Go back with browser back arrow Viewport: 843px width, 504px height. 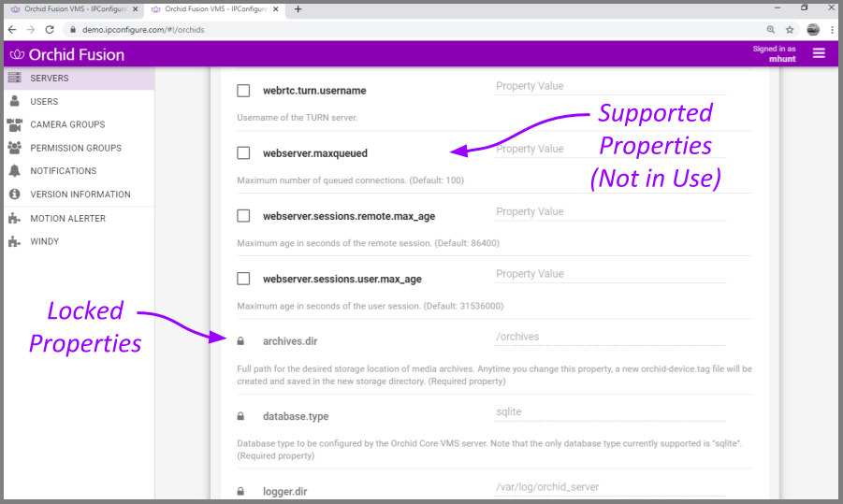coord(12,30)
